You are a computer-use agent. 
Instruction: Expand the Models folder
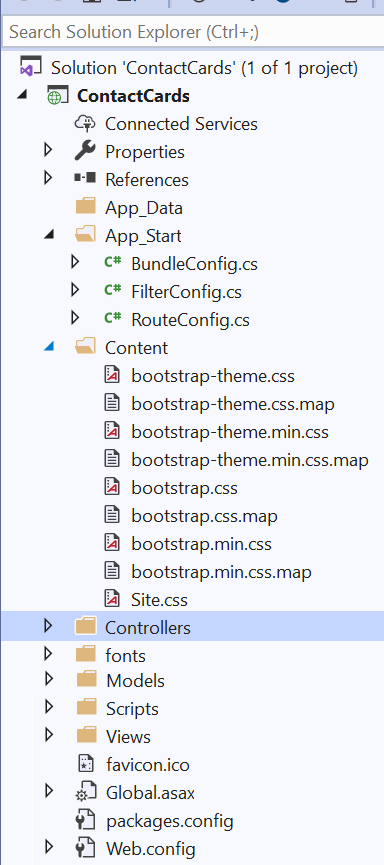tap(49, 679)
